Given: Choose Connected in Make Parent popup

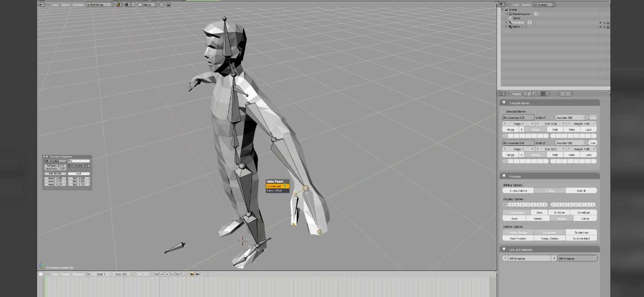Looking at the screenshot, I should point(277,186).
